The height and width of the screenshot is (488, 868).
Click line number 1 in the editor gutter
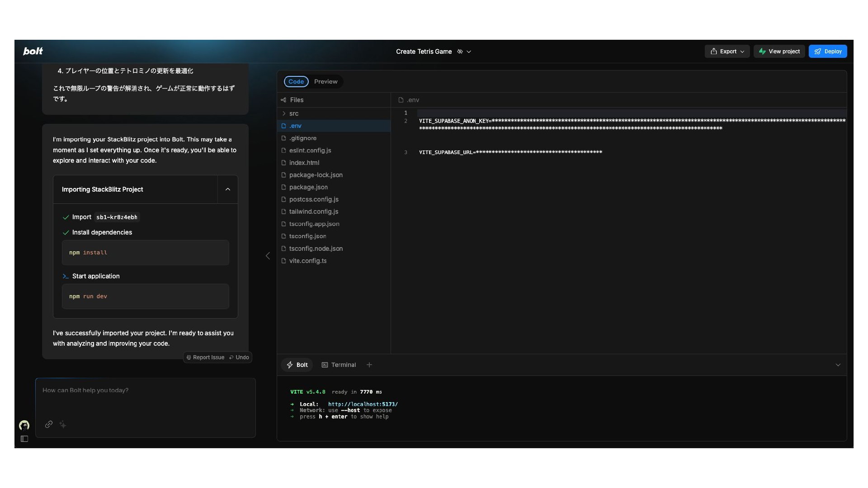click(406, 113)
